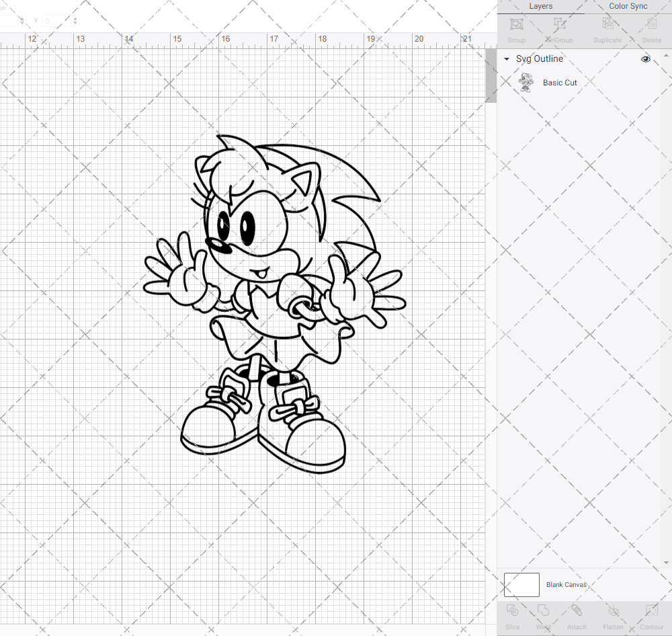Open the Blank Canvas color swatch
Viewport: 672px width, 636px height.
click(x=521, y=584)
